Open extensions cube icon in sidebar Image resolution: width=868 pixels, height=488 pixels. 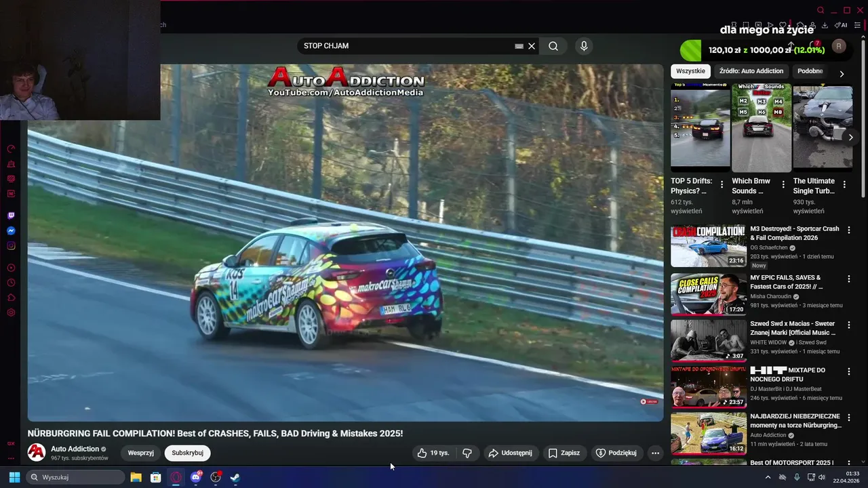(11, 298)
